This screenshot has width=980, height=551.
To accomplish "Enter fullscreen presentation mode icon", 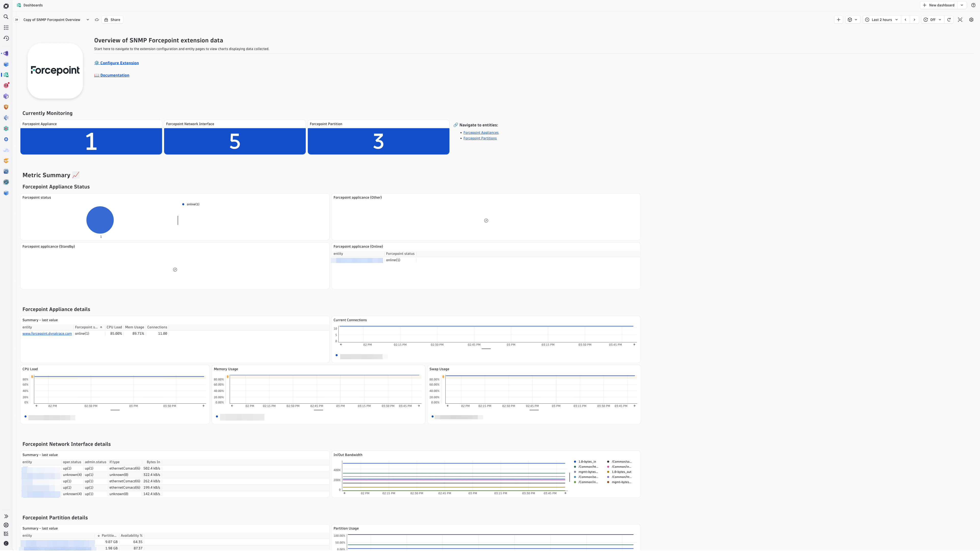I will [960, 20].
